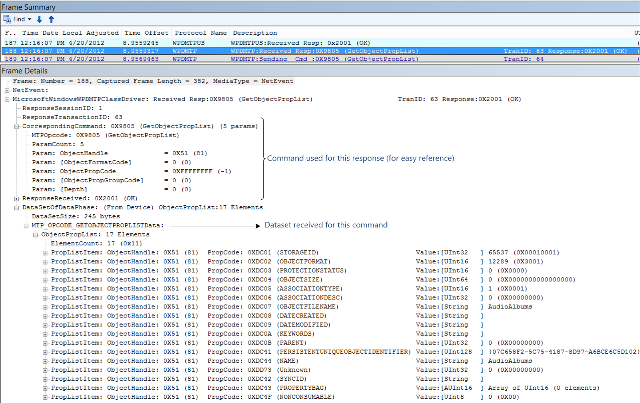Expand the NAME PropListItem
This screenshot has height=403, width=640.
pos(45,361)
